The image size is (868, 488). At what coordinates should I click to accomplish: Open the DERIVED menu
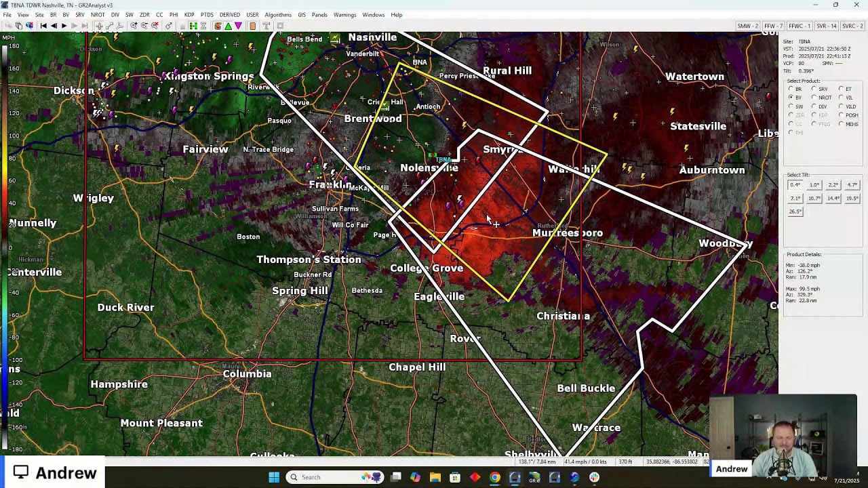[229, 15]
